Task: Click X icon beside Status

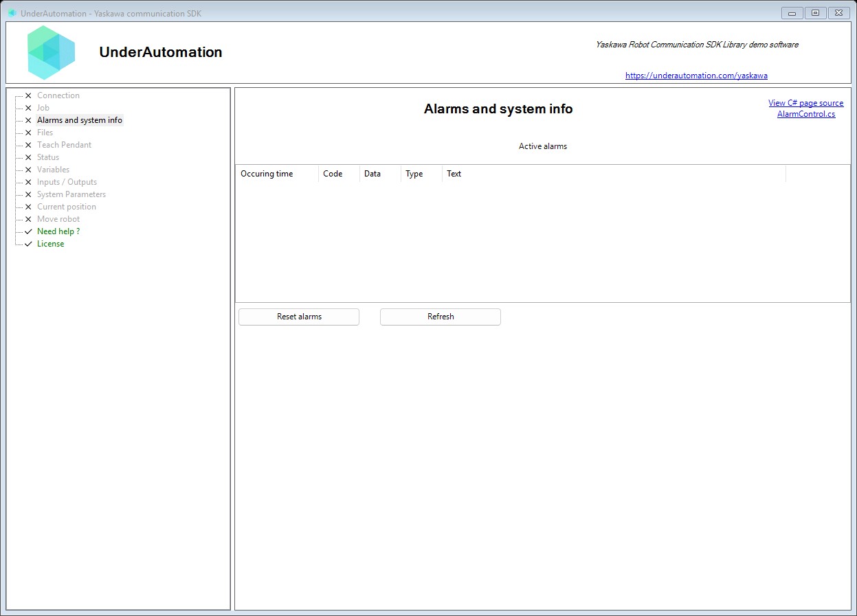Action: [x=28, y=157]
